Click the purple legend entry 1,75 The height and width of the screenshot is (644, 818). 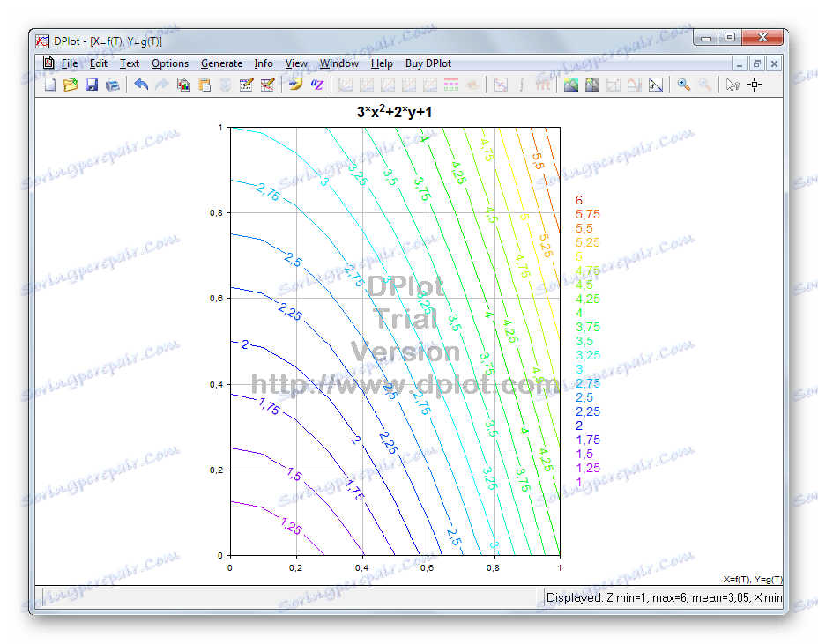pyautogui.click(x=587, y=440)
